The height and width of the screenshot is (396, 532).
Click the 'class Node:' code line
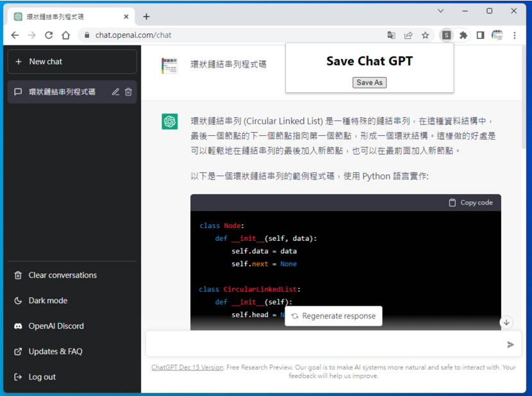(x=222, y=226)
